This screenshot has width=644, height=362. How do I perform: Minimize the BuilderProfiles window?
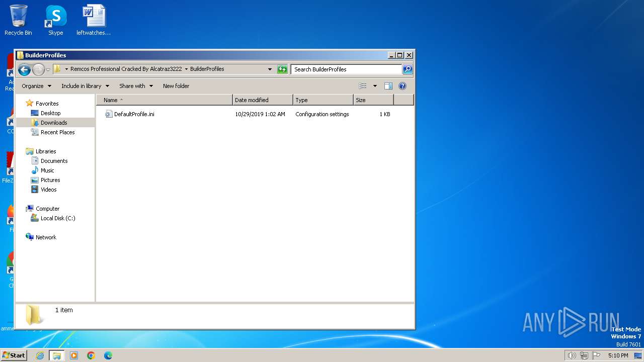coord(391,55)
